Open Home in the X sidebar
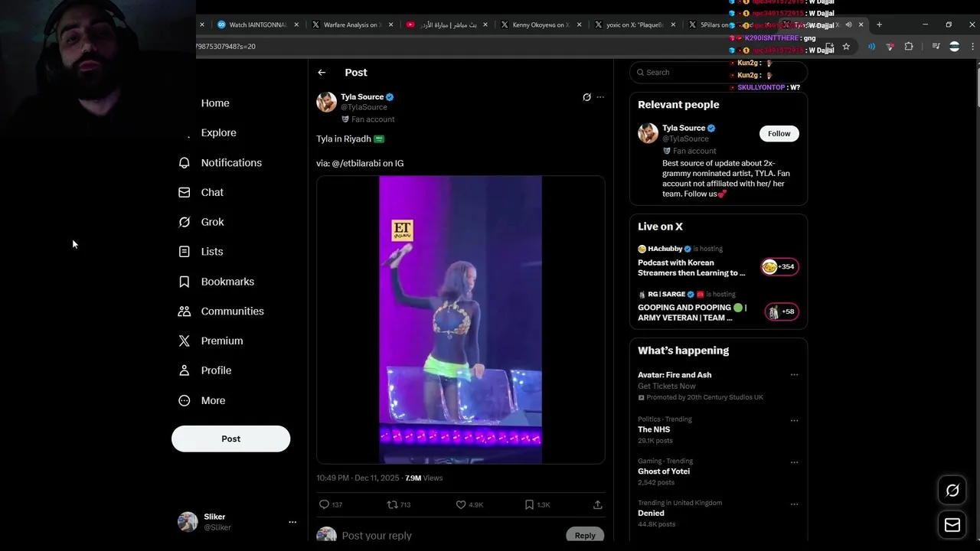The height and width of the screenshot is (551, 980). point(215,103)
